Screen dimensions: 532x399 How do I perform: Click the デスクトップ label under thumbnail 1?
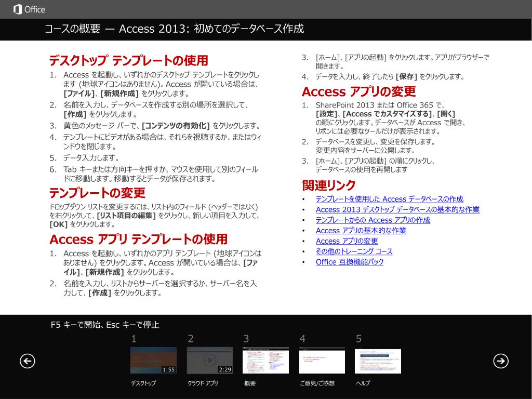(143, 383)
